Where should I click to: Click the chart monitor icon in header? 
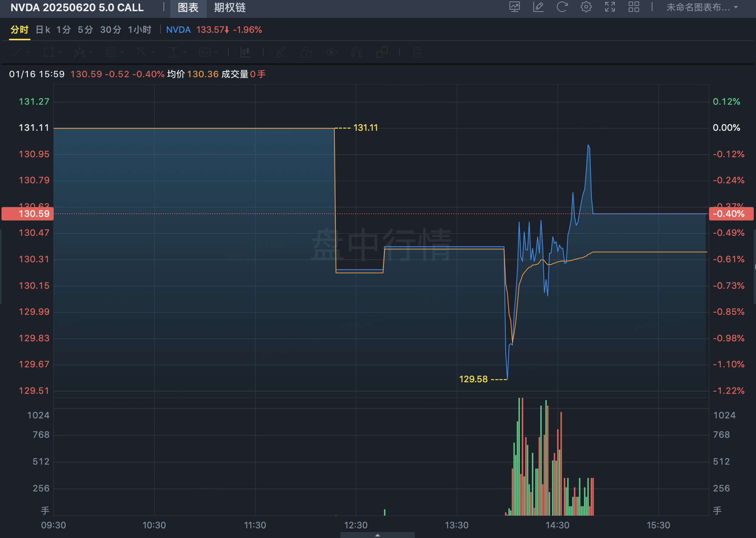(515, 7)
